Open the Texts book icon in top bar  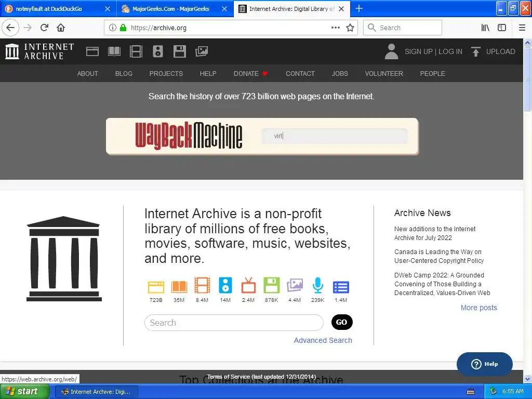(x=114, y=51)
